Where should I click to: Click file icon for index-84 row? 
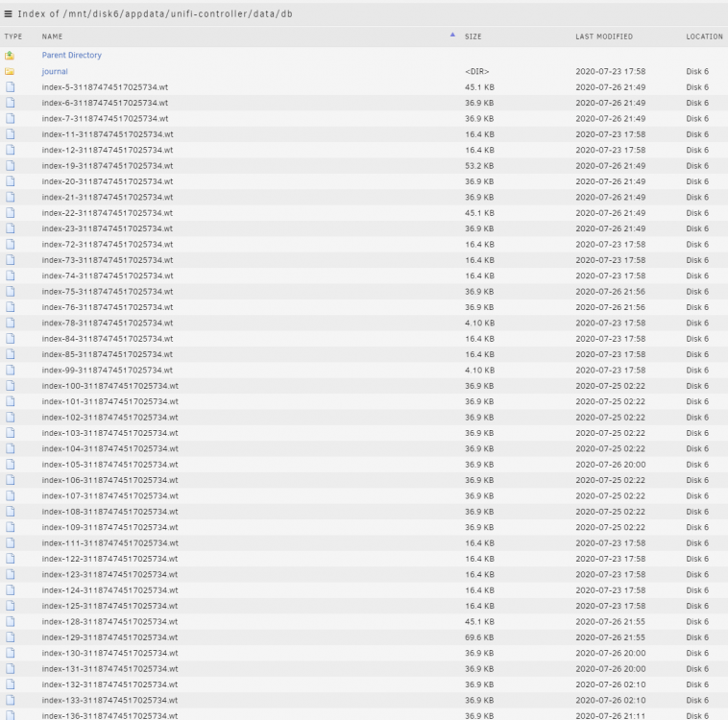click(11, 339)
